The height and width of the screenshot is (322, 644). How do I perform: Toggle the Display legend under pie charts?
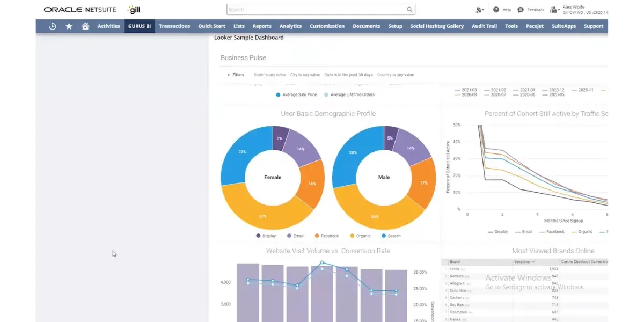266,236
